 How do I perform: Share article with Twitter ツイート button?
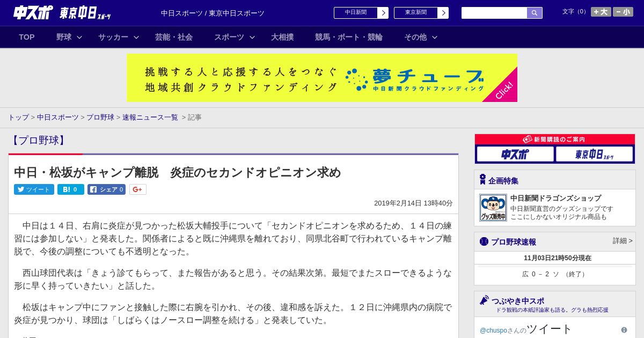coord(34,189)
